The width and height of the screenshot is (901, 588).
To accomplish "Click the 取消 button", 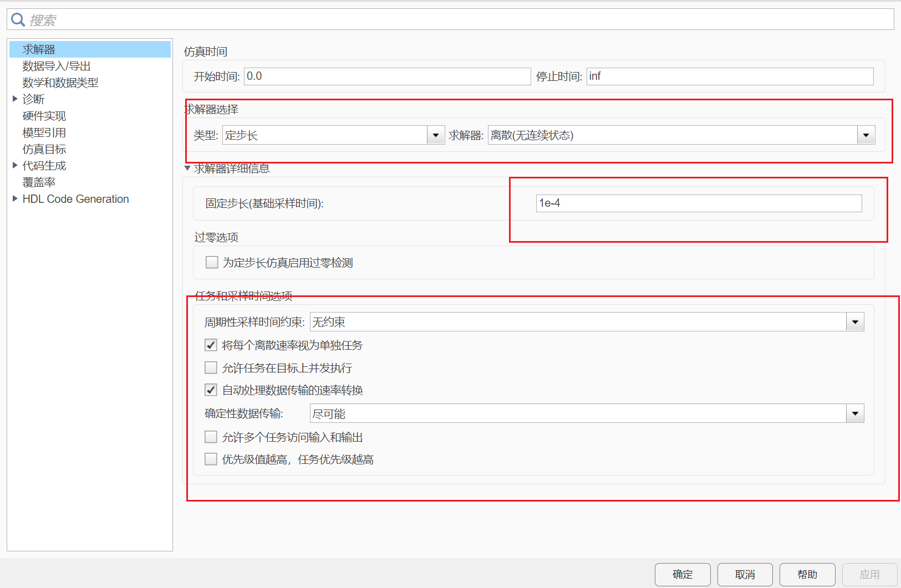I will pyautogui.click(x=745, y=575).
